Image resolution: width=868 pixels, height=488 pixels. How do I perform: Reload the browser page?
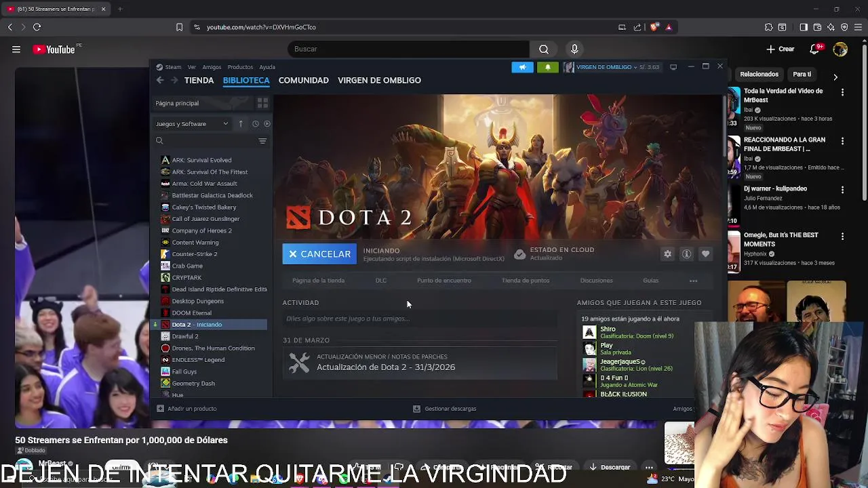pos(37,27)
